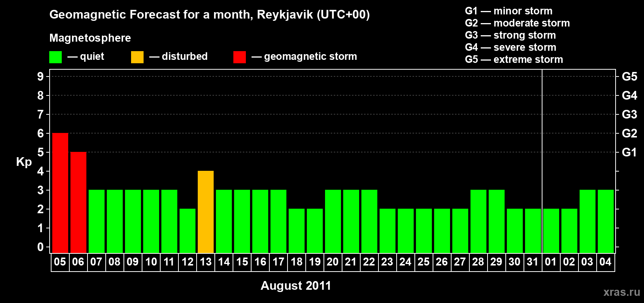Click the red geomagnetic storm legend swatch
This screenshot has height=303, width=644.
tap(239, 57)
